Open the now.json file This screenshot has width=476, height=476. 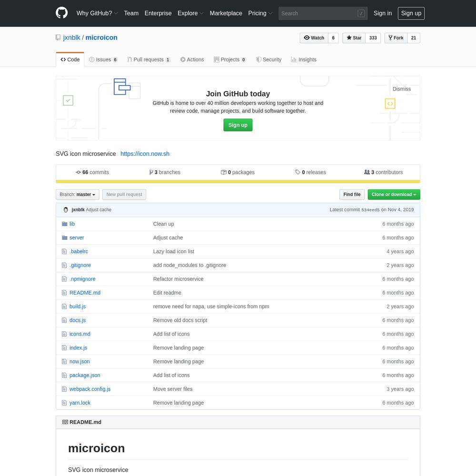click(79, 362)
